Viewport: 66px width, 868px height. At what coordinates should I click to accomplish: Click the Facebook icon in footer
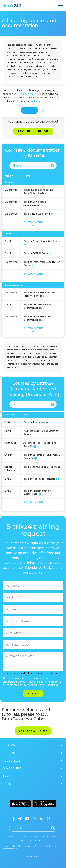tap(14, 818)
